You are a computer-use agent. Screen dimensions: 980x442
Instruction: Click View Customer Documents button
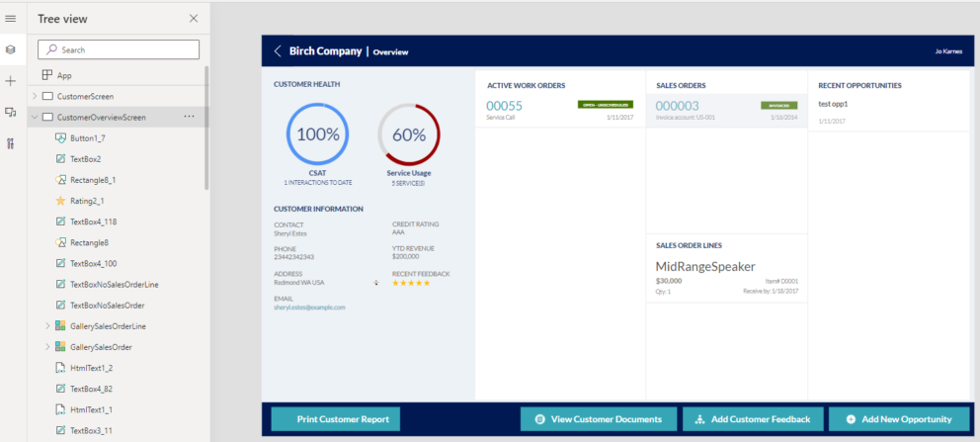(599, 419)
